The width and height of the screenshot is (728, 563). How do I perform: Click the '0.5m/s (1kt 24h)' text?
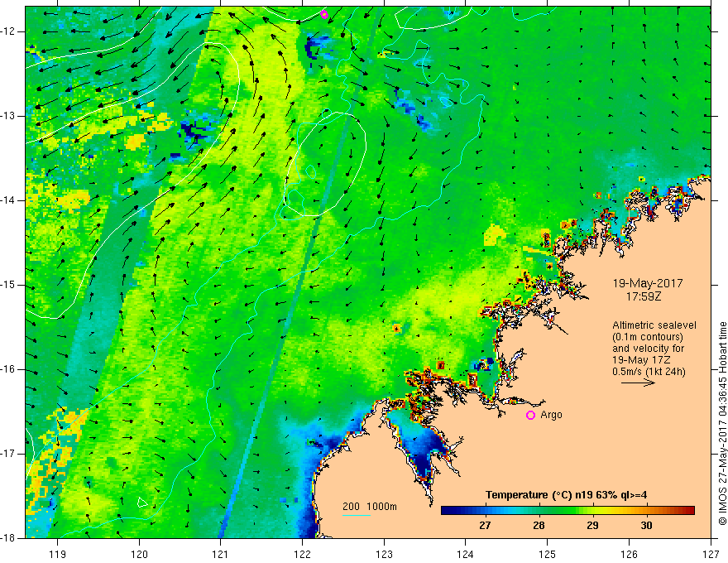[x=649, y=372]
